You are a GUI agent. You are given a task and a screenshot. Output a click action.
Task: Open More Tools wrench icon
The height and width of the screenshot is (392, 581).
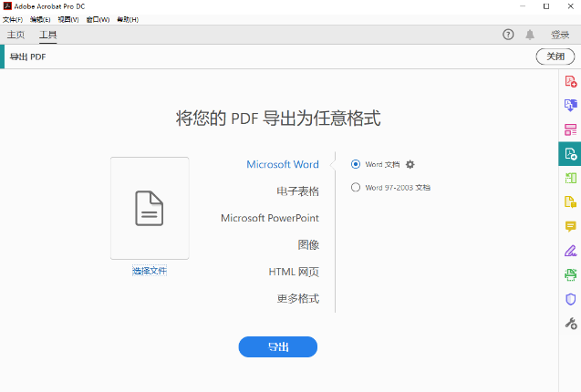coord(571,323)
